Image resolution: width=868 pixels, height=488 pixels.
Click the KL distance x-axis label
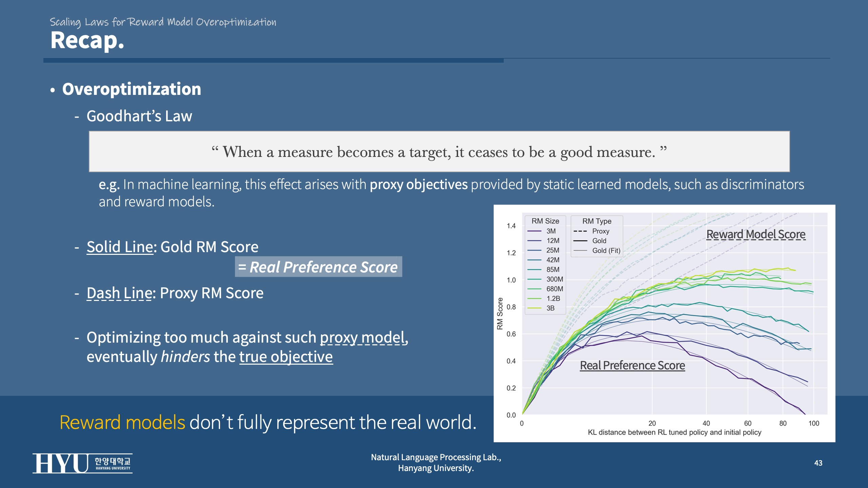coord(674,432)
